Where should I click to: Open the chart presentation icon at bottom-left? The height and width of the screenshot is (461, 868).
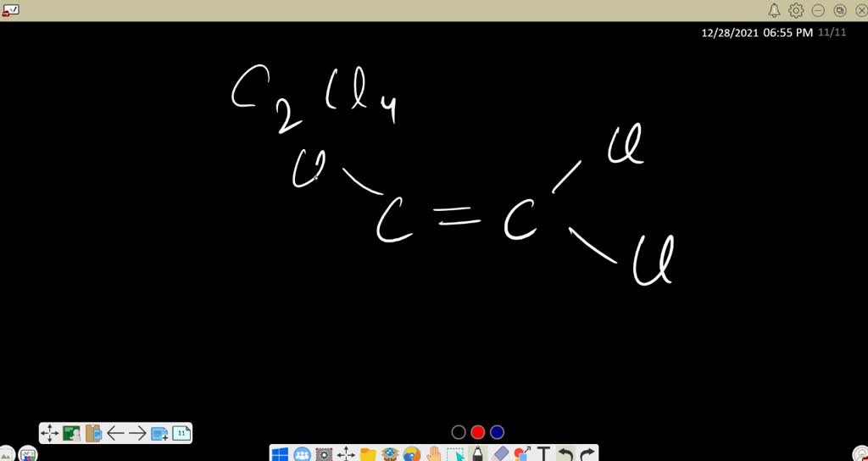tap(28, 455)
